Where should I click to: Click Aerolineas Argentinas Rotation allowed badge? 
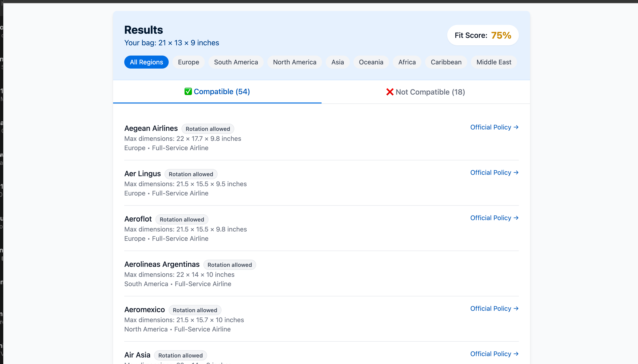229,265
